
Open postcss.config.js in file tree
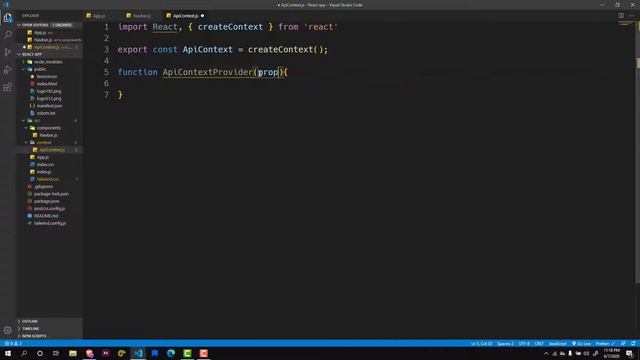pyautogui.click(x=49, y=209)
